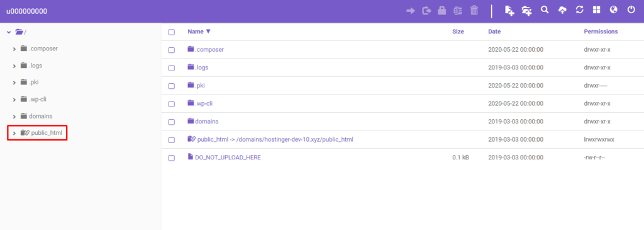Click the 2020-05-22 date of .composer row

click(x=516, y=49)
